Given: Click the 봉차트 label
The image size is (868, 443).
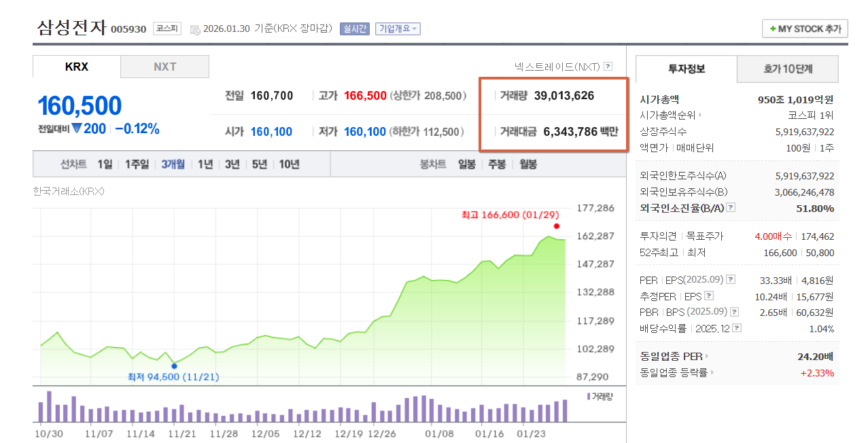Looking at the screenshot, I should click(433, 164).
